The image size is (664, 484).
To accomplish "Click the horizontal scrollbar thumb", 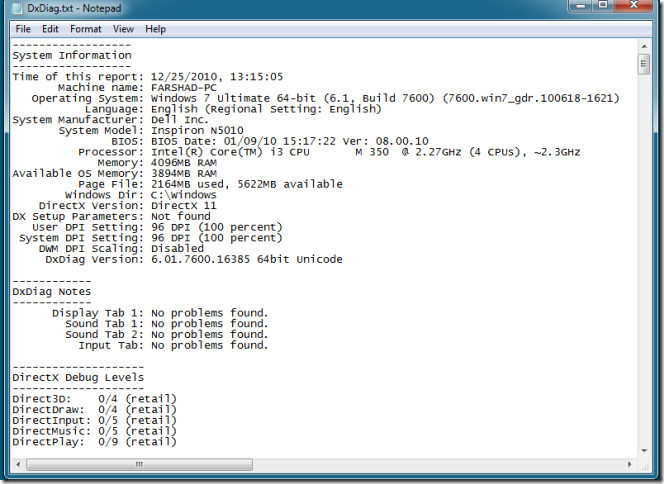I will point(139,464).
